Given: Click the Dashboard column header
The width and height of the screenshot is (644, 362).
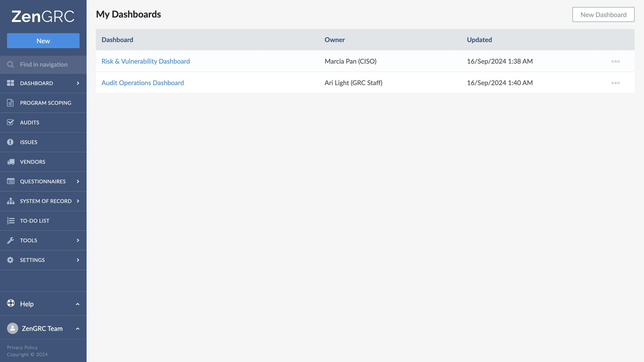Looking at the screenshot, I should 117,40.
